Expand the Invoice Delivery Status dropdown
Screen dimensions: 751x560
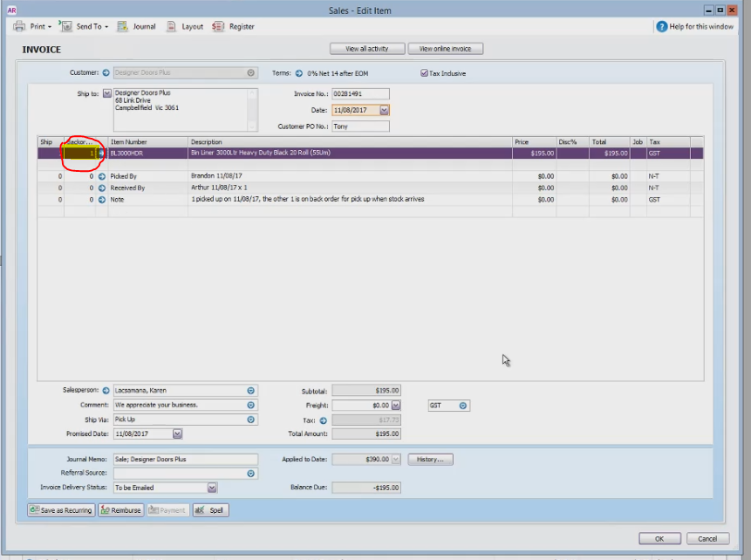212,488
